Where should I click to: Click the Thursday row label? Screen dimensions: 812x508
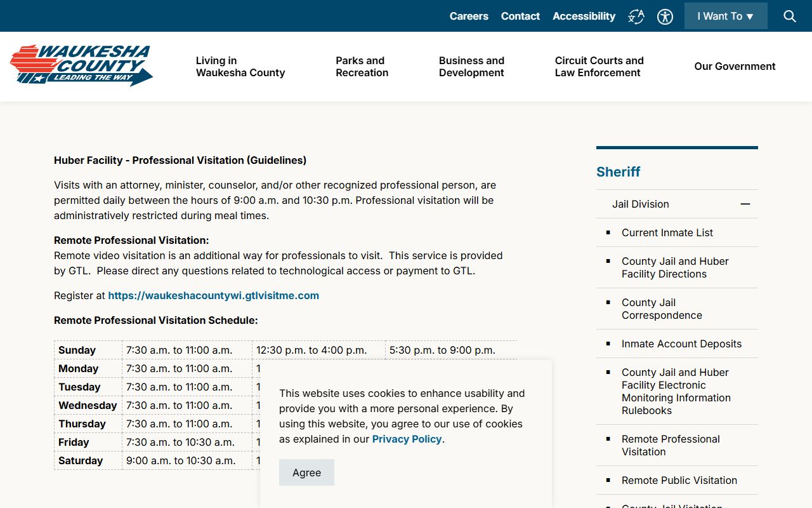82,424
